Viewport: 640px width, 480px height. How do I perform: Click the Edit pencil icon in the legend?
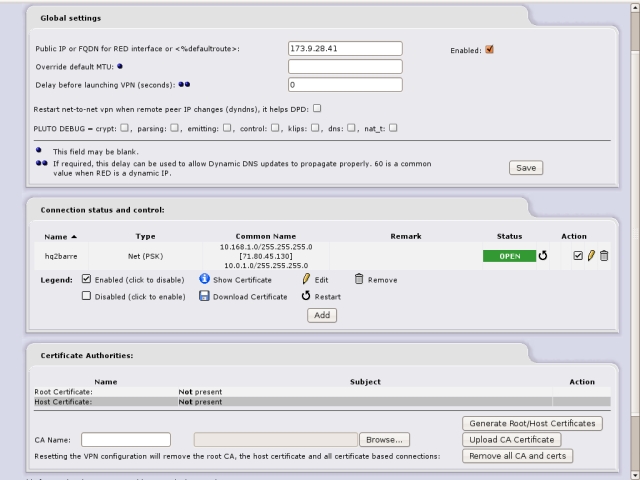click(x=307, y=279)
